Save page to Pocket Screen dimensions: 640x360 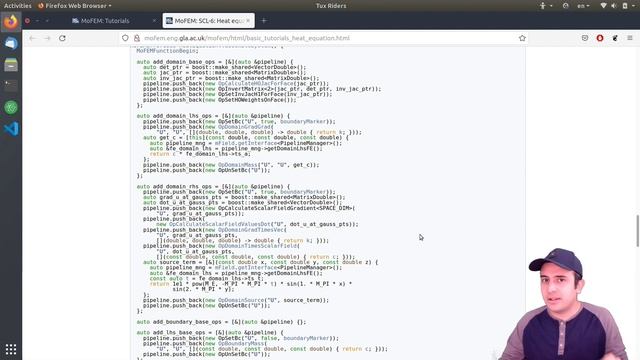(x=585, y=38)
